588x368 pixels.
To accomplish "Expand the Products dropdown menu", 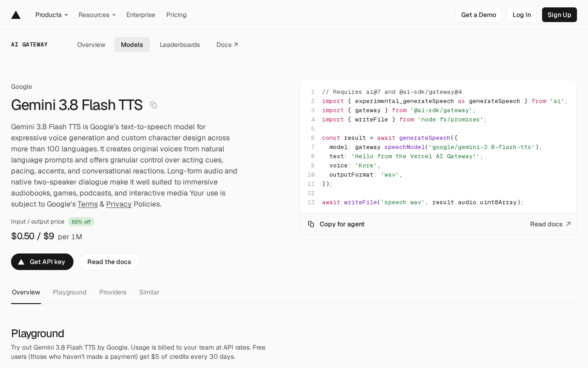I will pyautogui.click(x=51, y=15).
